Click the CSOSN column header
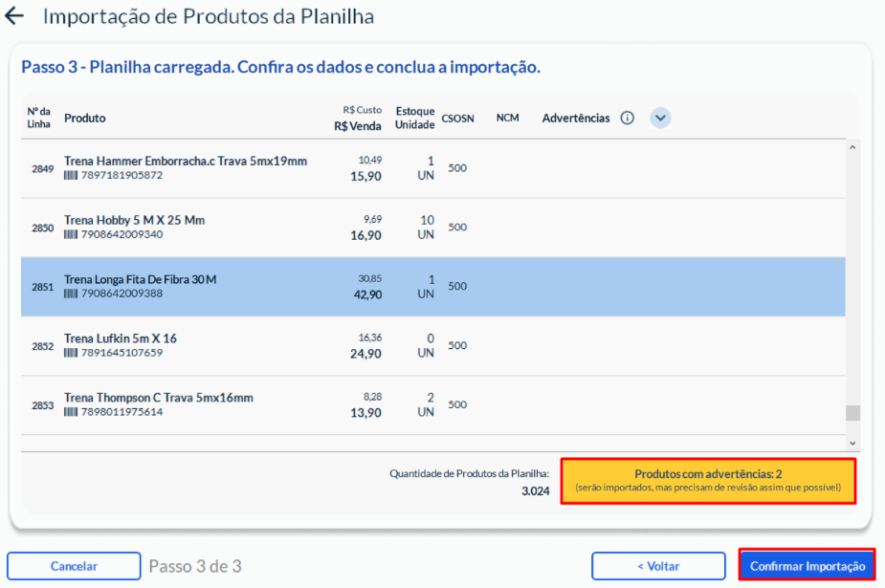Screen dimensions: 885x588 point(455,118)
